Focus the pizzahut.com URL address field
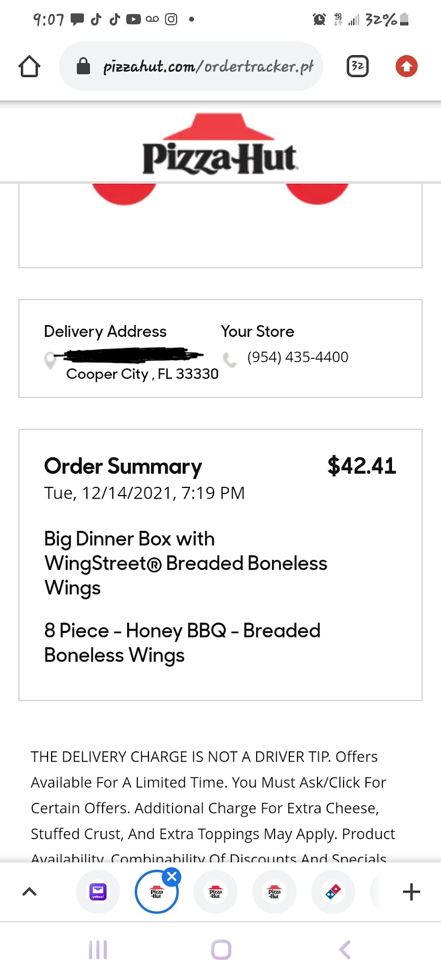 [x=208, y=66]
